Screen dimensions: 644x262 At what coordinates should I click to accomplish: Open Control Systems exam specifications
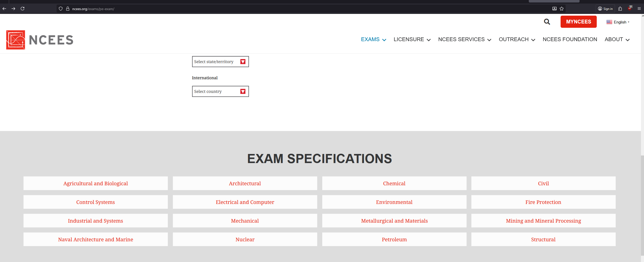coord(96,202)
